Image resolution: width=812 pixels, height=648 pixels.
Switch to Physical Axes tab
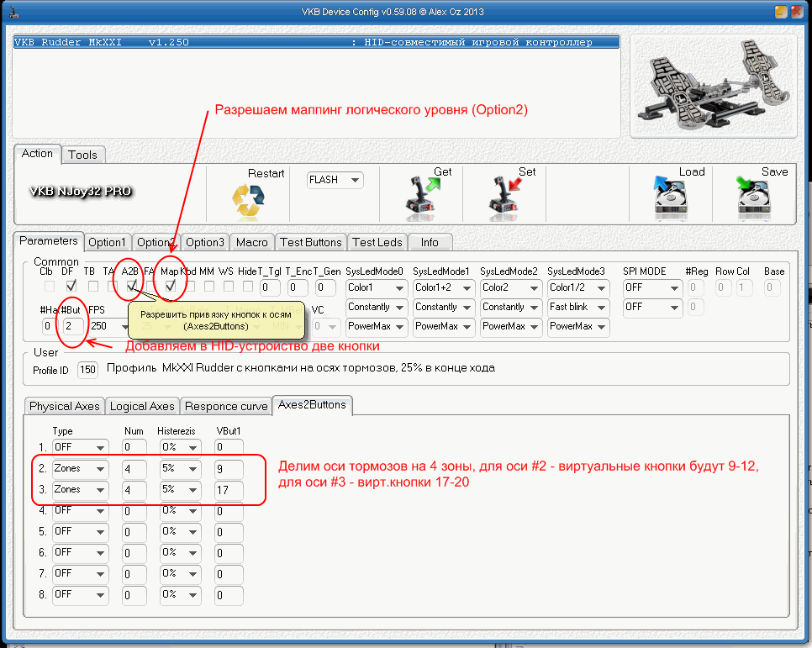(64, 406)
